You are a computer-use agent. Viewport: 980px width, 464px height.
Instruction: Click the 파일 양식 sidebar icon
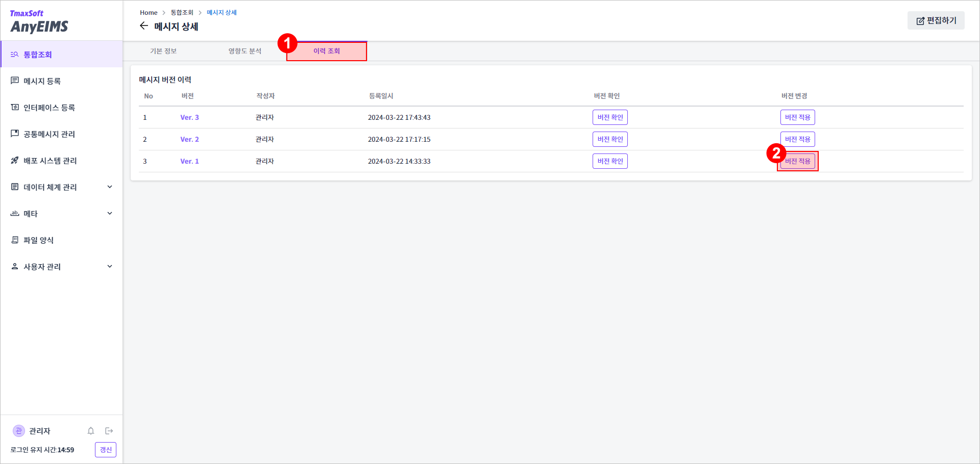click(15, 240)
